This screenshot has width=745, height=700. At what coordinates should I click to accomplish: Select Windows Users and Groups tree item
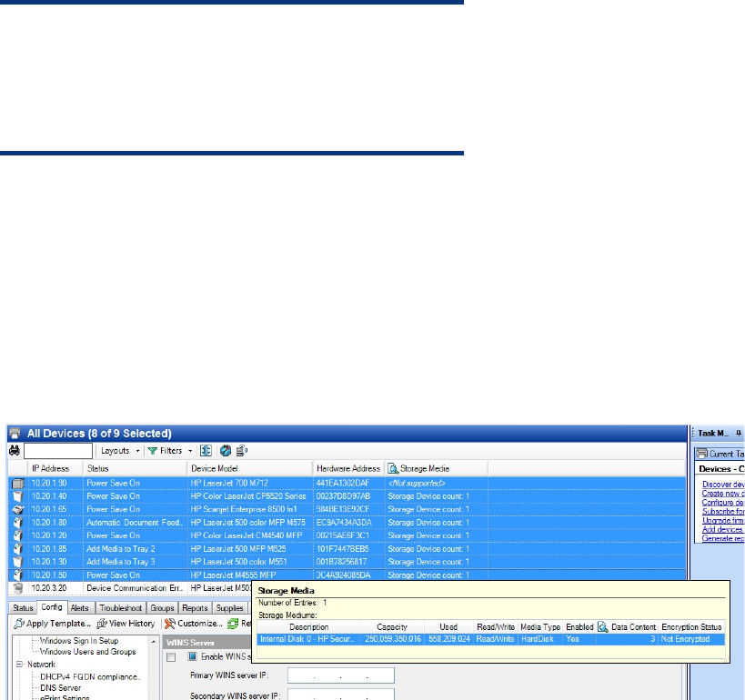point(88,652)
